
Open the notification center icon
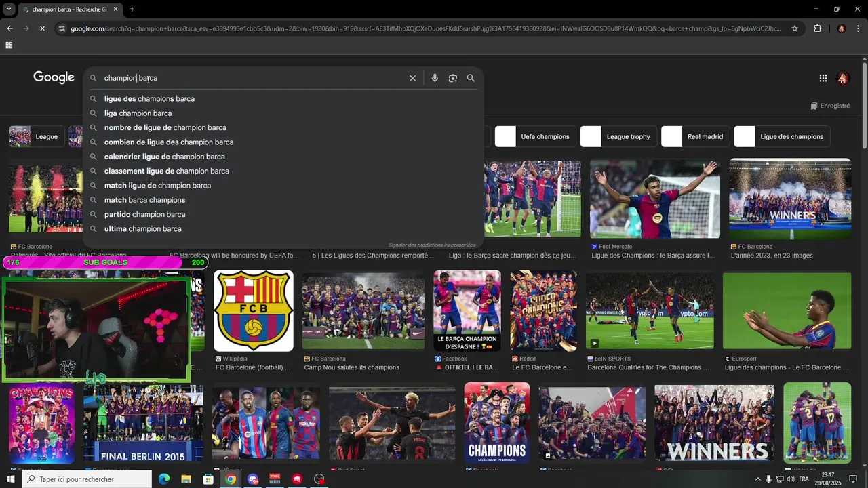853,479
